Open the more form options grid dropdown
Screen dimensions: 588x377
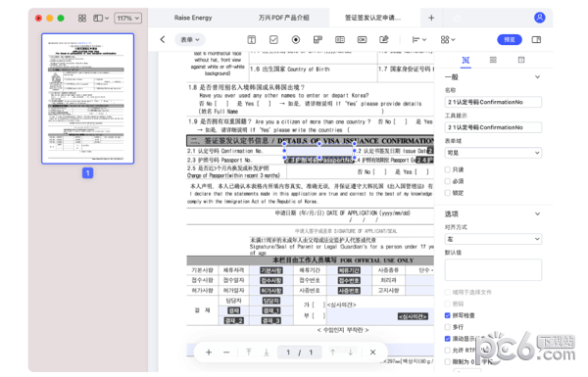448,39
